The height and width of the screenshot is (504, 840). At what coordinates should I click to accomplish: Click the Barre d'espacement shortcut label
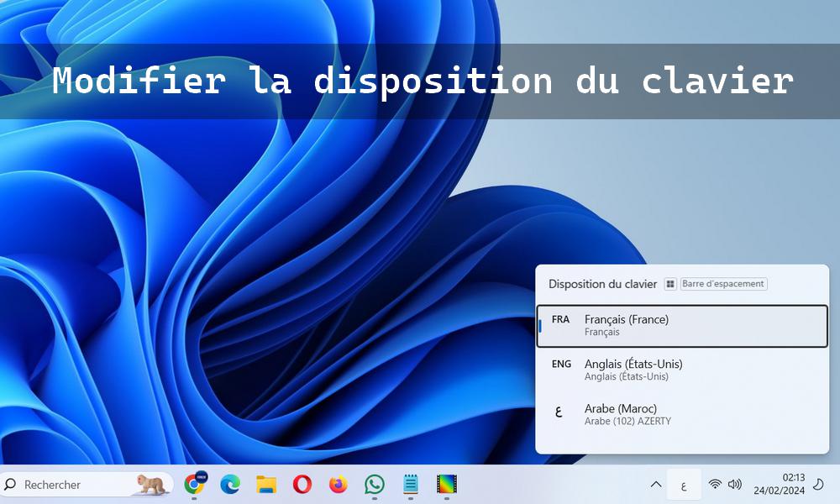tap(723, 284)
